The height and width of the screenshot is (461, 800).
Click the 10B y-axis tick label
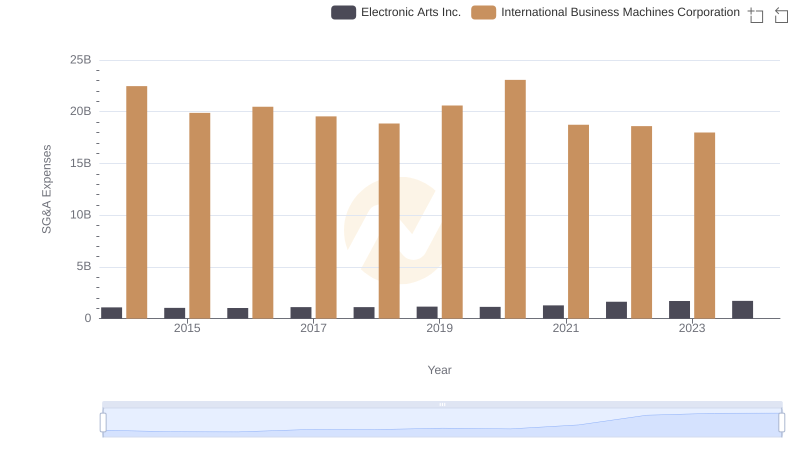point(80,215)
